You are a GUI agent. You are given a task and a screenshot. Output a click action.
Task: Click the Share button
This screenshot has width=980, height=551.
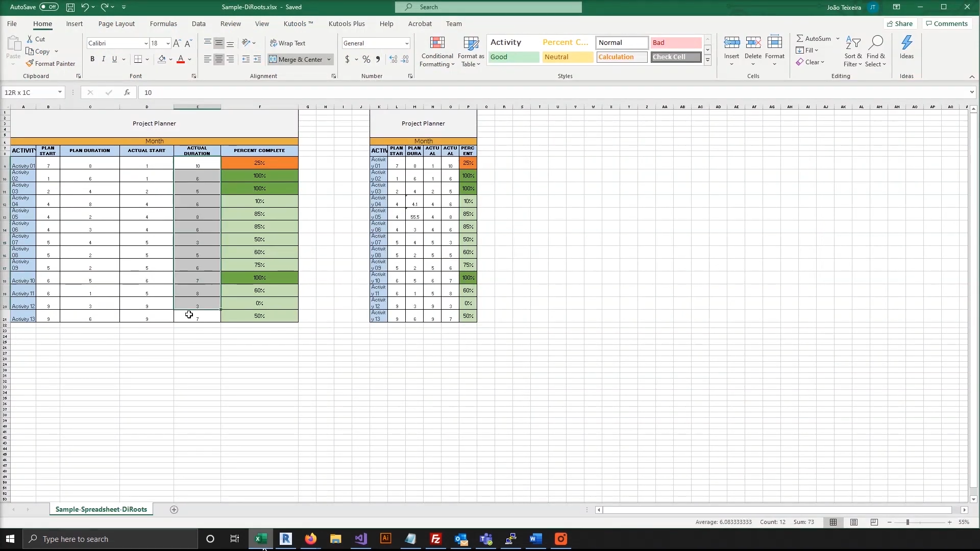click(899, 24)
